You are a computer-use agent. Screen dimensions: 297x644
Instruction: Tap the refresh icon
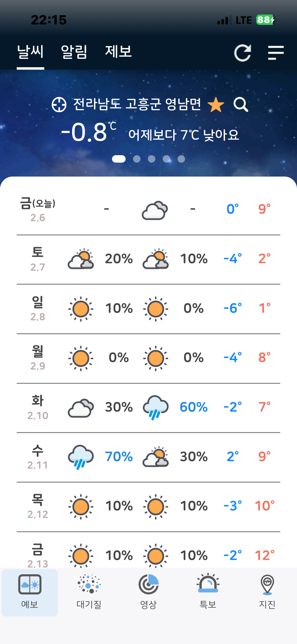click(242, 53)
